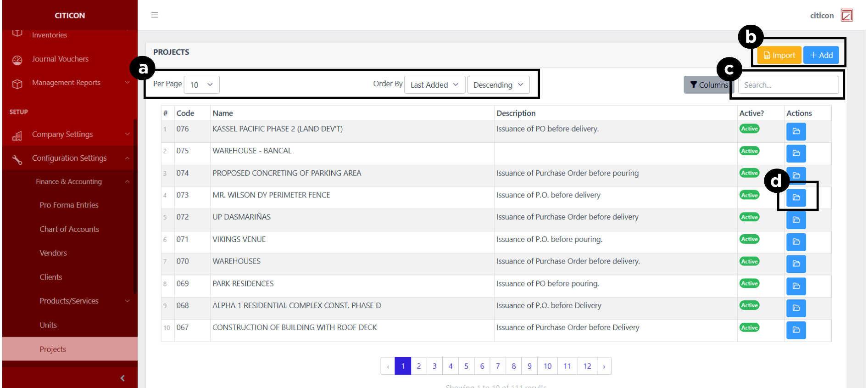Click the hamburger menu icon in header
The image size is (868, 388).
pyautogui.click(x=155, y=15)
